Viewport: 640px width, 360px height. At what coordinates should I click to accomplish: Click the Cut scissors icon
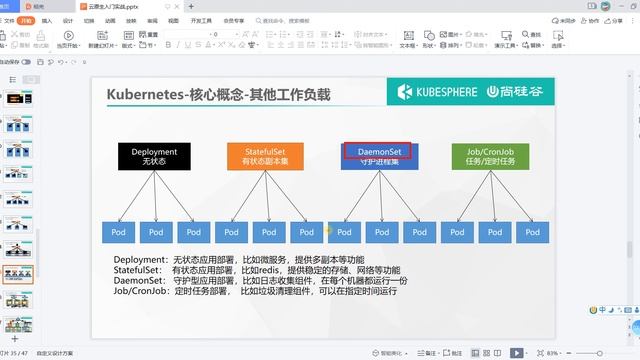click(15, 34)
